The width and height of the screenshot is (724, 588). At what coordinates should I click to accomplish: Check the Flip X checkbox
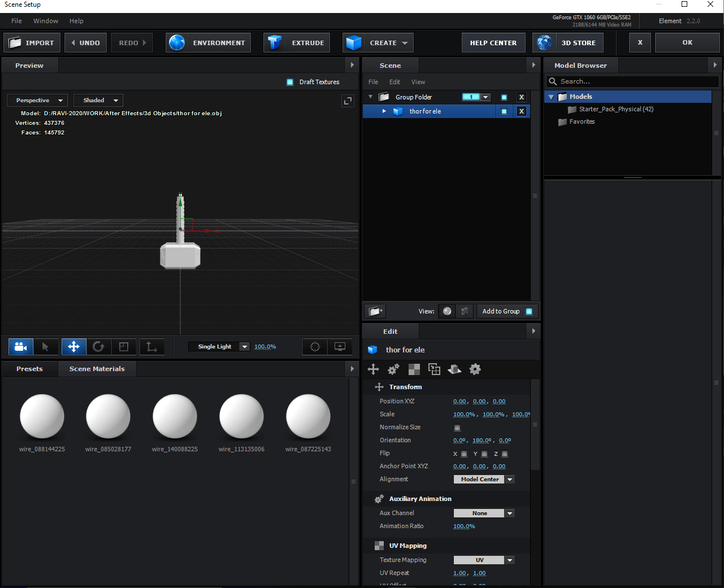464,454
